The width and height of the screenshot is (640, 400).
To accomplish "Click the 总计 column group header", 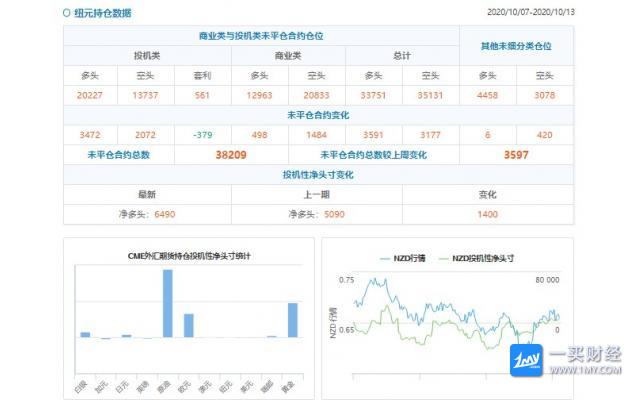I will (402, 56).
